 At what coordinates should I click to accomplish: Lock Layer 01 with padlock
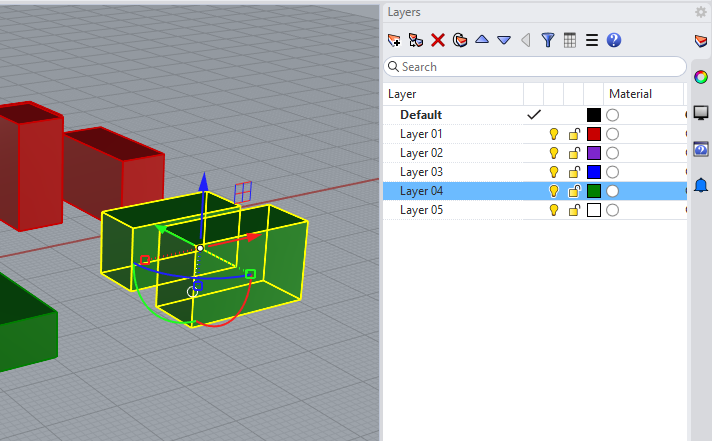[574, 134]
